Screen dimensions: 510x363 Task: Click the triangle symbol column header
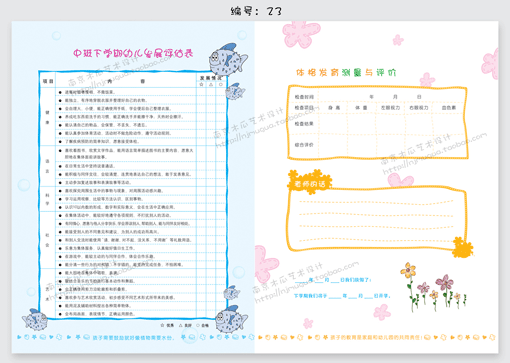point(211,85)
